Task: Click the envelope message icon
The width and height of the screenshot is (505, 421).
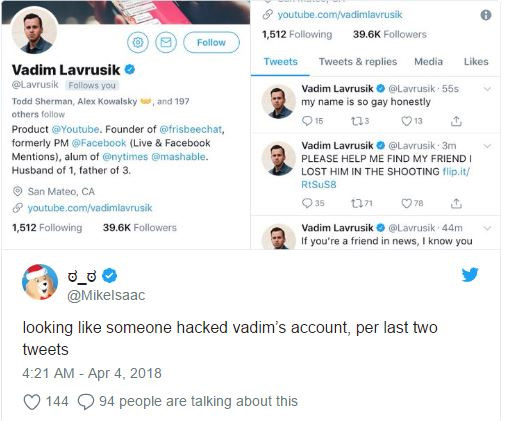Action: click(166, 42)
